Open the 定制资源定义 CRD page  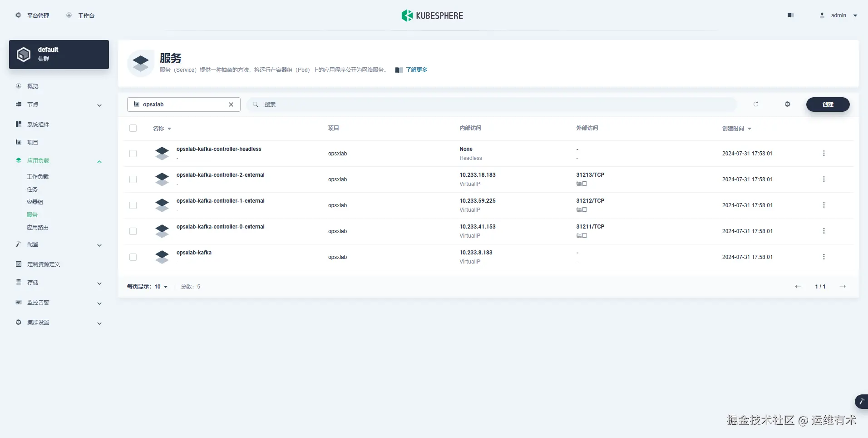(x=43, y=264)
